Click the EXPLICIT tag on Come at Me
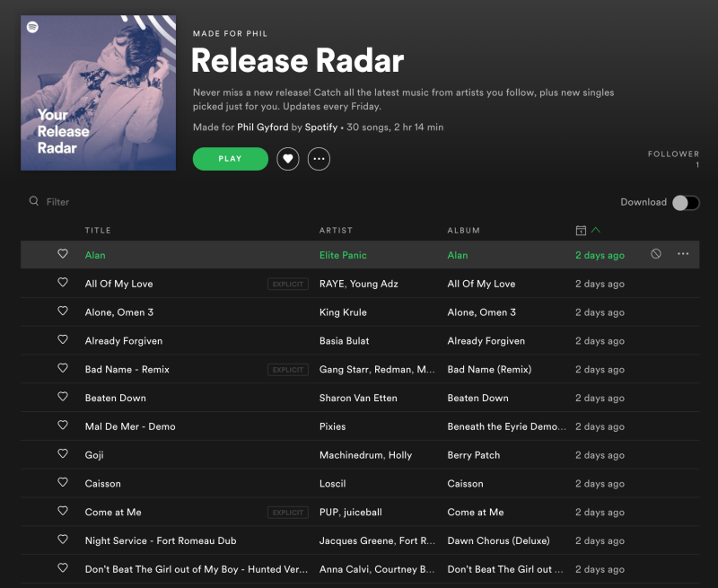 click(x=288, y=513)
